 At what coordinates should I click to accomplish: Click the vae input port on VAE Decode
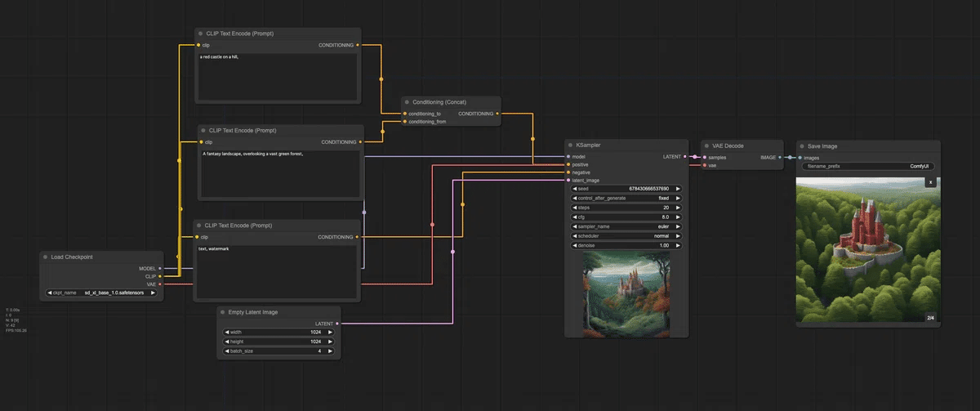coord(703,165)
